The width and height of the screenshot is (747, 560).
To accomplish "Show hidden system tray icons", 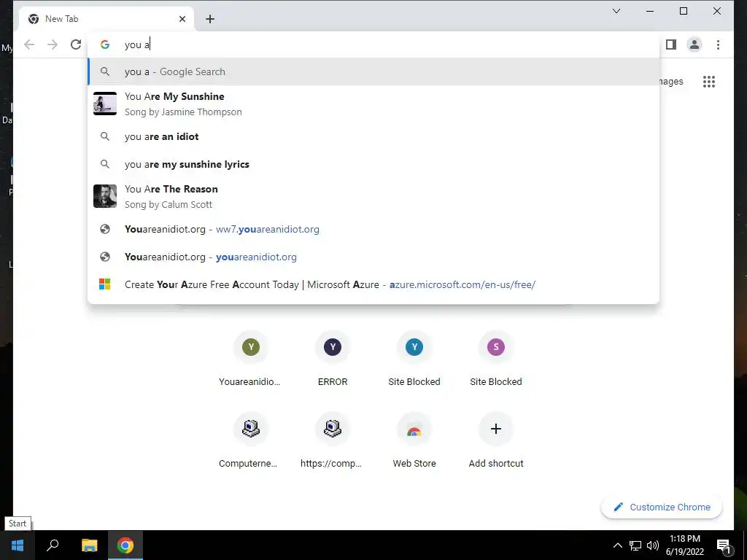I will 617,545.
